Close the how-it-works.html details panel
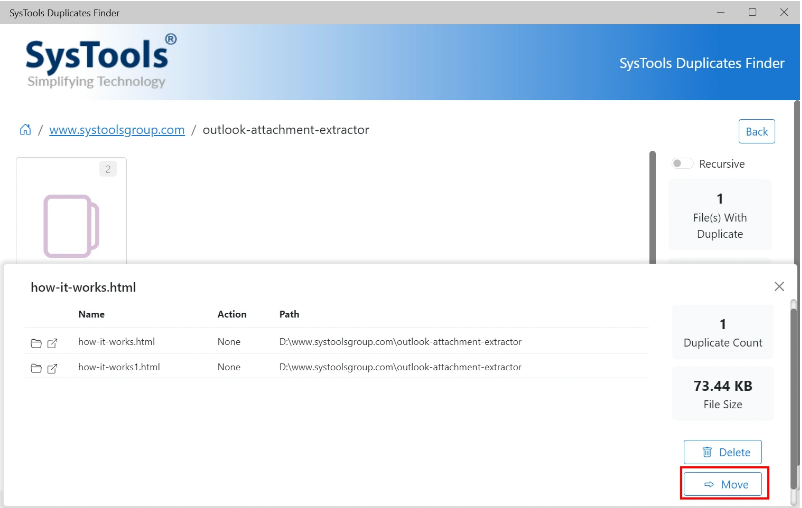Image resolution: width=802 pixels, height=508 pixels. pos(779,286)
